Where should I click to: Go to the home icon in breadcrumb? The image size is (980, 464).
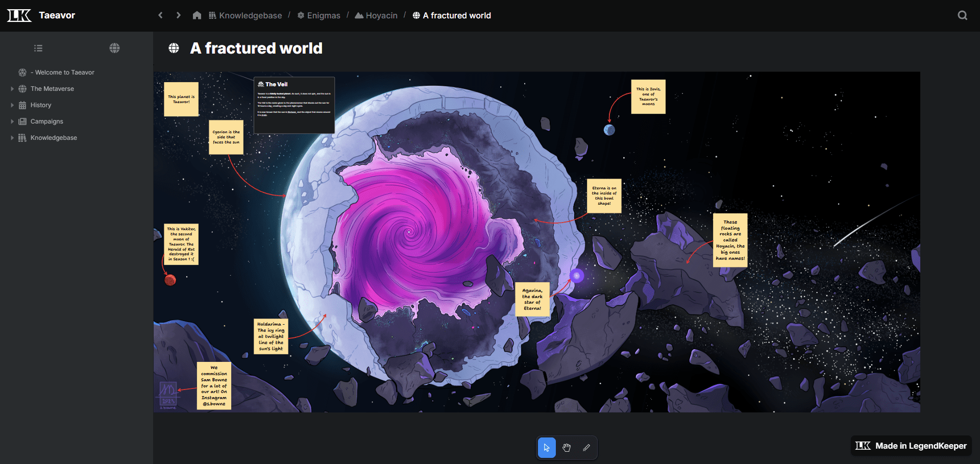pyautogui.click(x=197, y=15)
